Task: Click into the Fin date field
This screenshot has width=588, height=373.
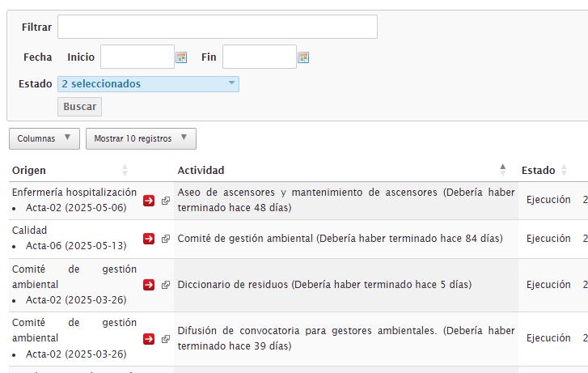Action: point(260,57)
